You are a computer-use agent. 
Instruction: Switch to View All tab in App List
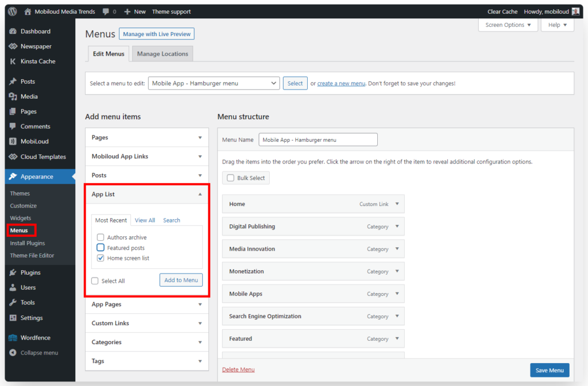click(145, 220)
